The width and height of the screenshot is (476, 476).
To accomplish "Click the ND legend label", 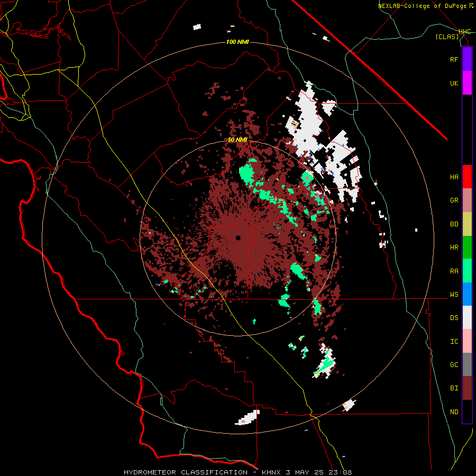I will pyautogui.click(x=454, y=412).
